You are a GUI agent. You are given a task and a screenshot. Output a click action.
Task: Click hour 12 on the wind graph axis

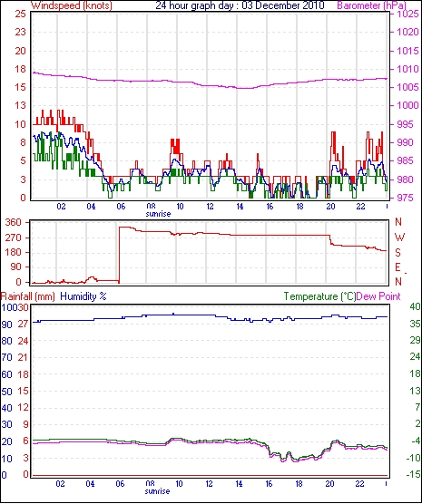[x=210, y=206]
